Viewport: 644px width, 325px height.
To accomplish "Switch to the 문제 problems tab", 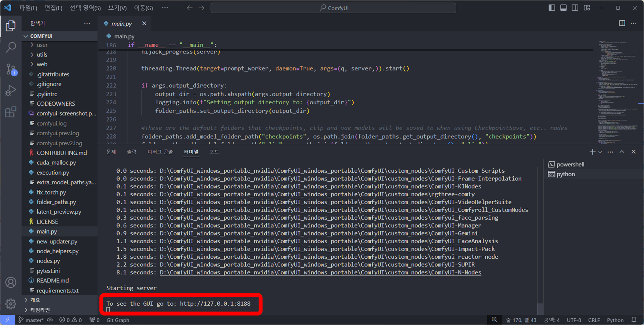I will [x=111, y=152].
